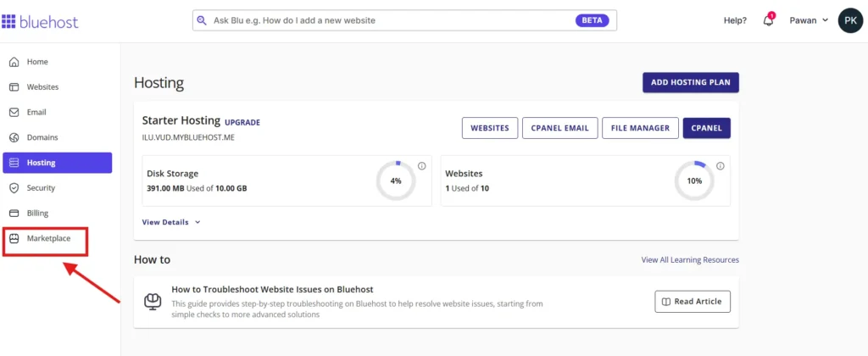Click the Security shield icon in sidebar
The image size is (868, 356).
(15, 188)
